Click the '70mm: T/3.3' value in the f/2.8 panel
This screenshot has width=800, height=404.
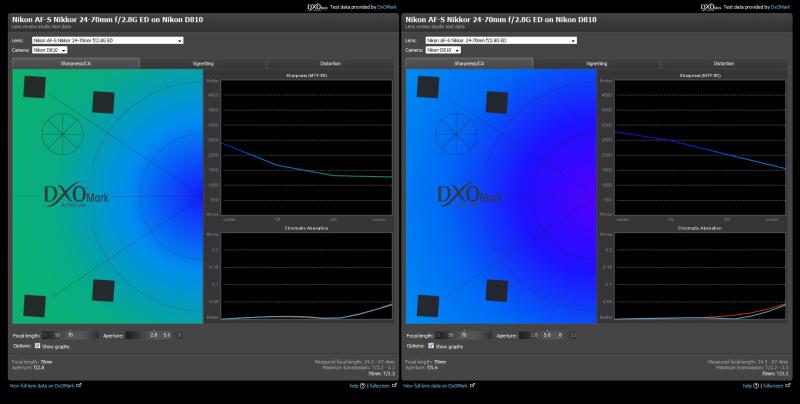pyautogui.click(x=382, y=373)
